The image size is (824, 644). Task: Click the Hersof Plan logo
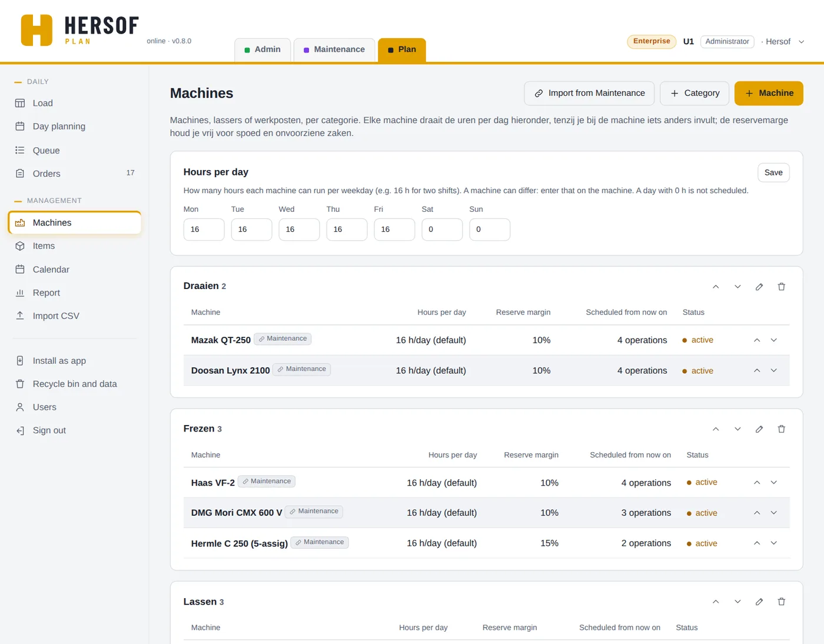coord(80,30)
